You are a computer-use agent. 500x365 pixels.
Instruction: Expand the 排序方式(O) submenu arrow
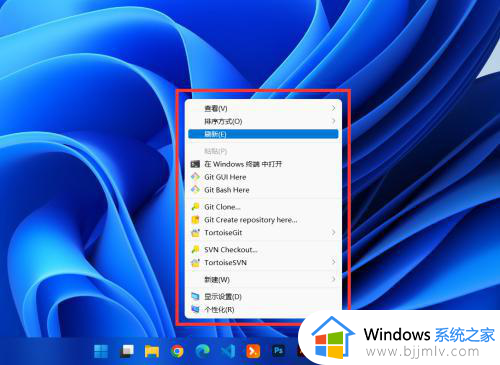point(333,121)
